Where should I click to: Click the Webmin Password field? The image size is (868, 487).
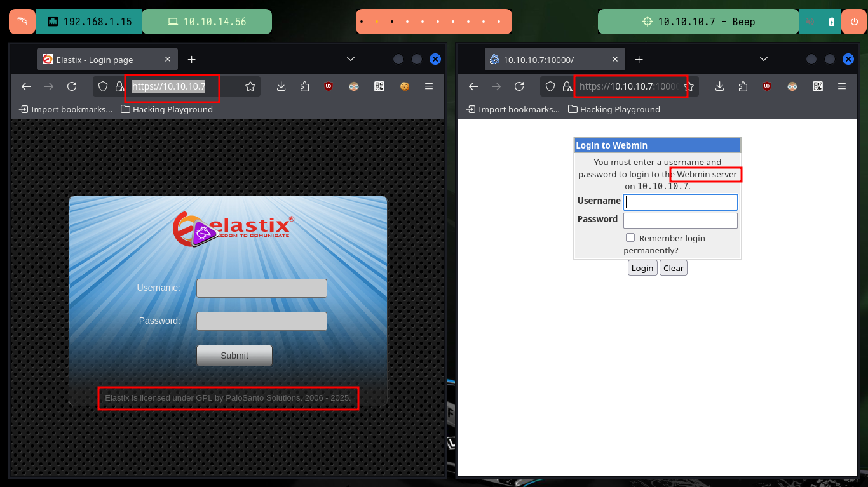(x=681, y=220)
